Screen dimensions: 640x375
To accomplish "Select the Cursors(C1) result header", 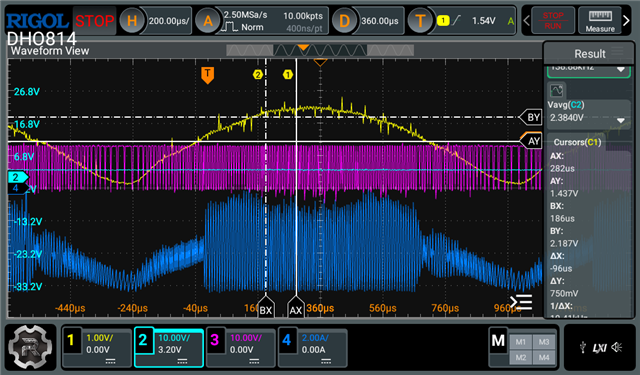I will [577, 142].
